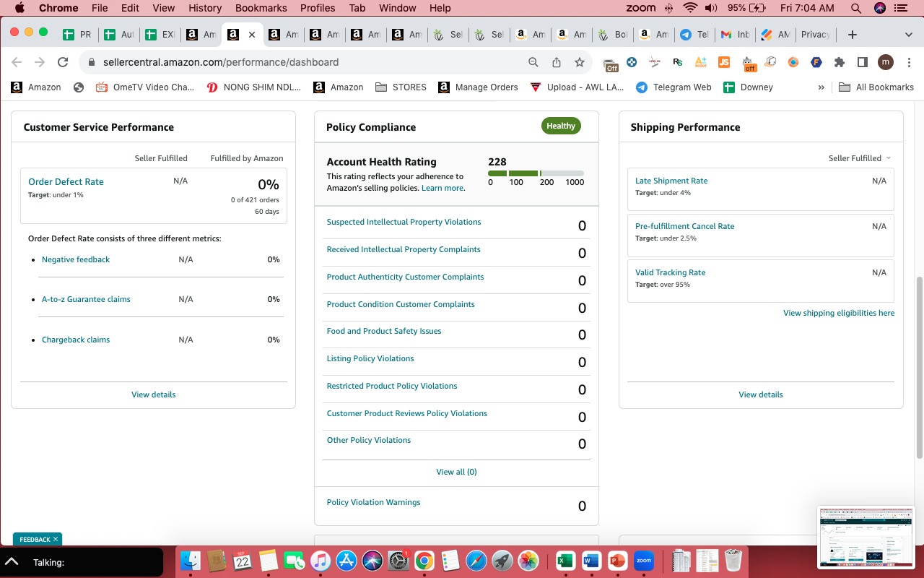Launch Excel from the dock

coord(565,561)
